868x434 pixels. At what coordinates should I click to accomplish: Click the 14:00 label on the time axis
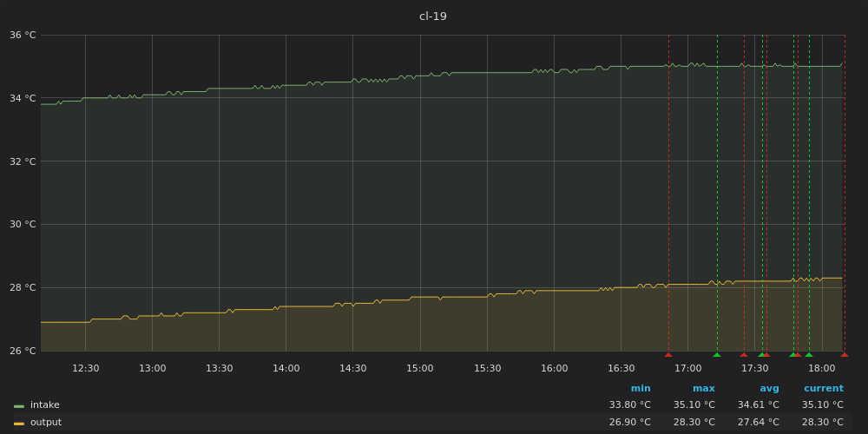[286, 368]
